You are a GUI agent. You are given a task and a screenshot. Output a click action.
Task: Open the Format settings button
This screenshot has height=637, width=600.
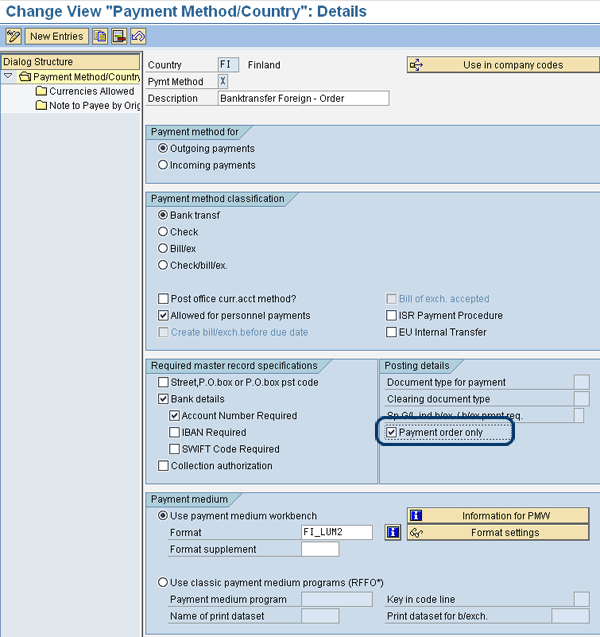(x=497, y=532)
